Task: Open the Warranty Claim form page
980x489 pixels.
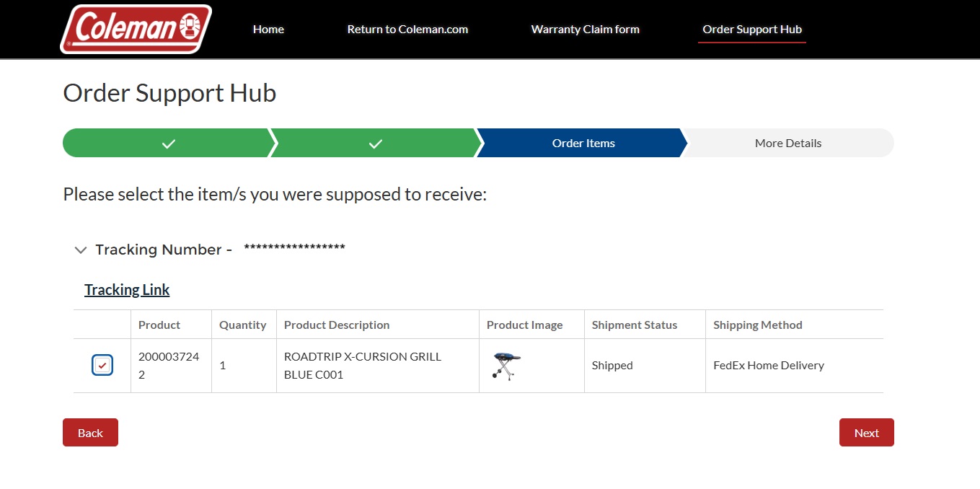Action: pos(586,30)
